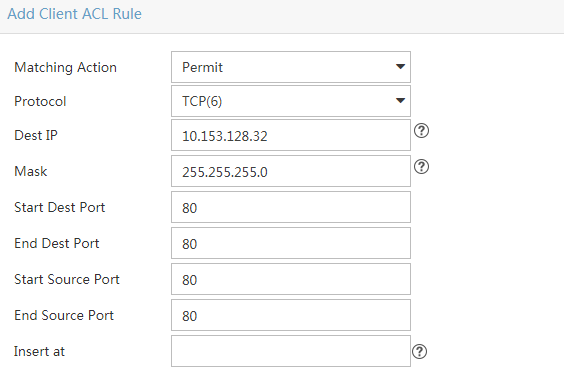Select the Start Dest Port input box
This screenshot has height=380, width=564.
(x=291, y=207)
